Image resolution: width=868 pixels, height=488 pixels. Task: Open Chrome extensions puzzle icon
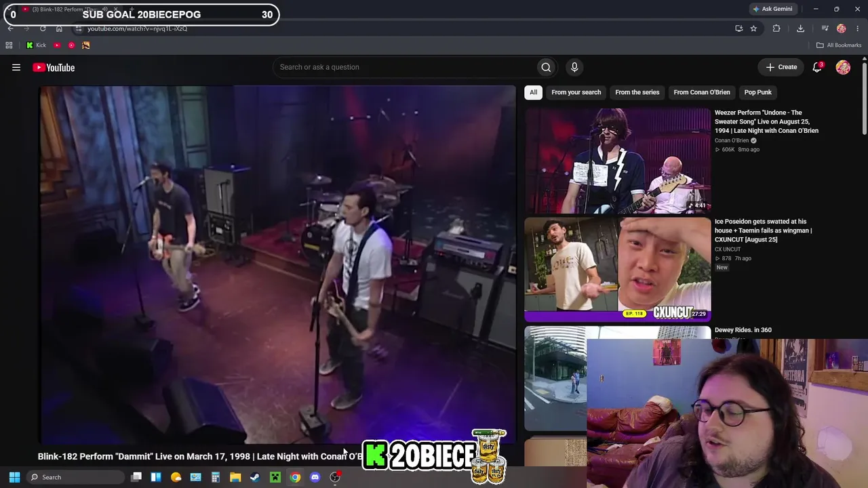tap(776, 28)
